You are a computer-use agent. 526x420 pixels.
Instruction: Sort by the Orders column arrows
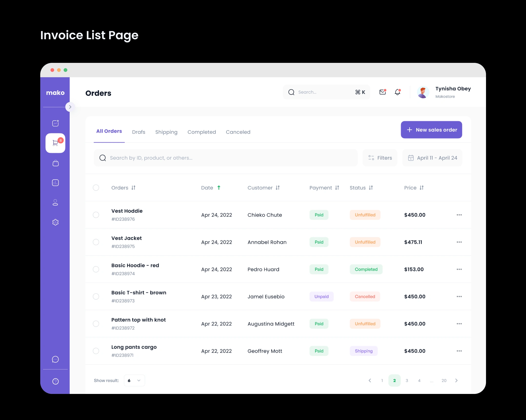pos(133,188)
